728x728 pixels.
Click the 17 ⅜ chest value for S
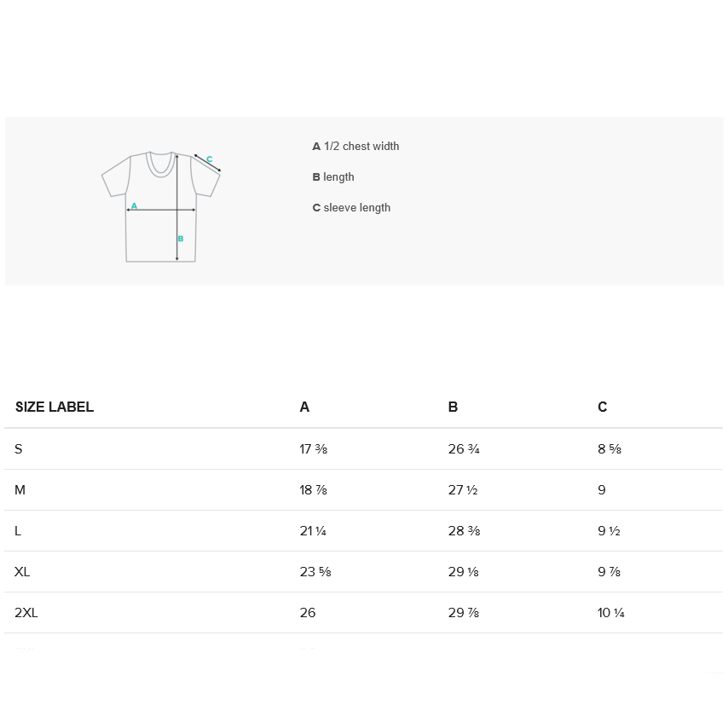(314, 449)
